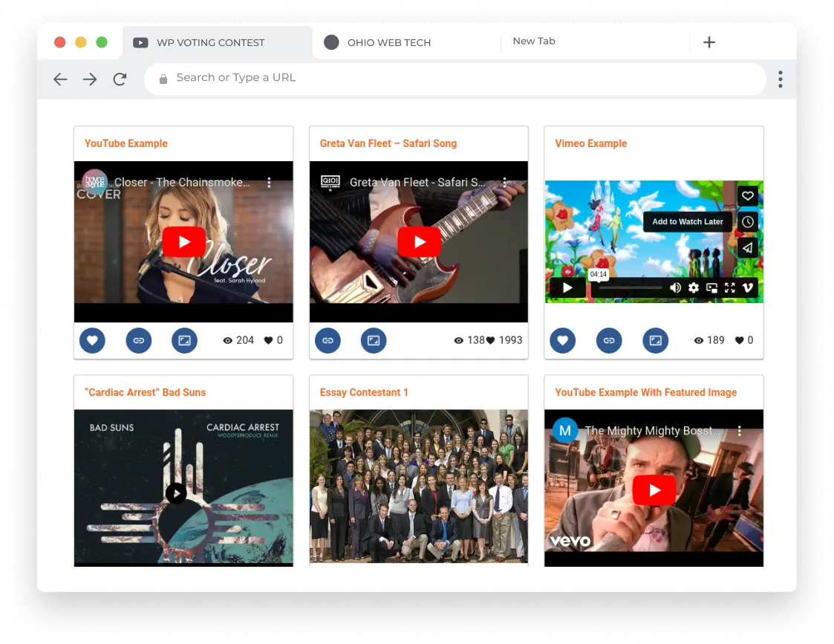Play the Cardiac Arrest Bad Suns track
The width and height of the screenshot is (834, 644).
pos(176,493)
